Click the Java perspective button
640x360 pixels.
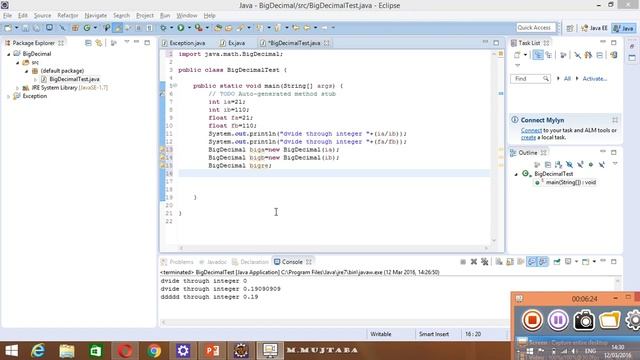tap(624, 28)
